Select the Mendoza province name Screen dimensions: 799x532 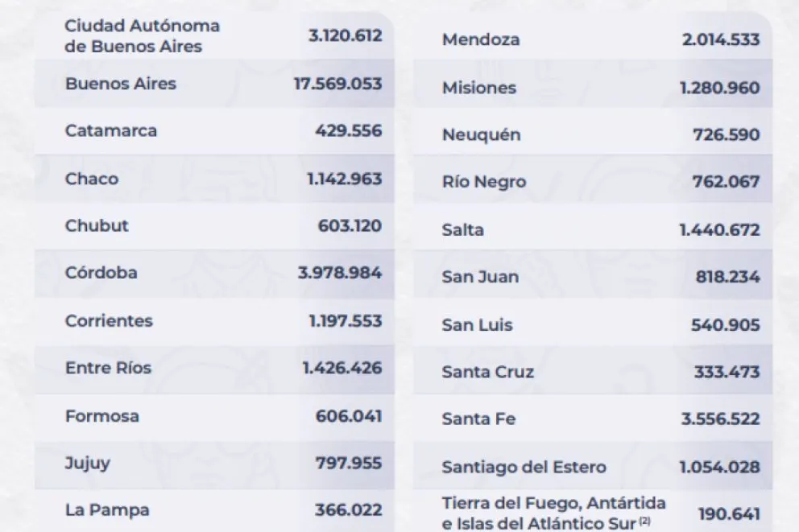click(x=481, y=39)
